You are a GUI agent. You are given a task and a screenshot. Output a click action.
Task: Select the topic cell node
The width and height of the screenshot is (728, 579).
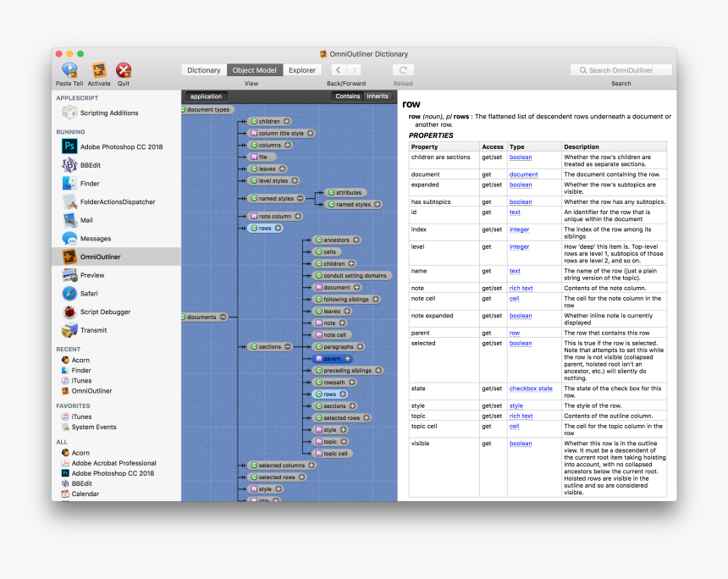coord(333,454)
